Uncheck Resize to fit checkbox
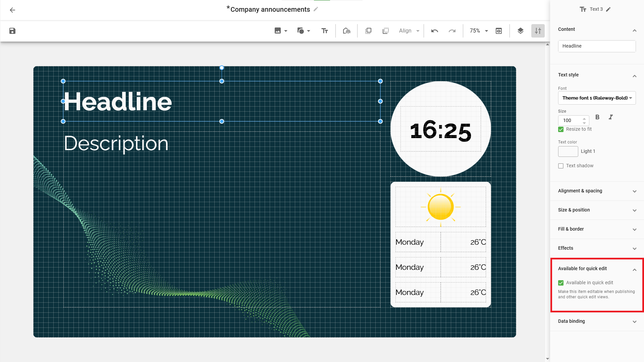This screenshot has height=362, width=644. (x=561, y=129)
